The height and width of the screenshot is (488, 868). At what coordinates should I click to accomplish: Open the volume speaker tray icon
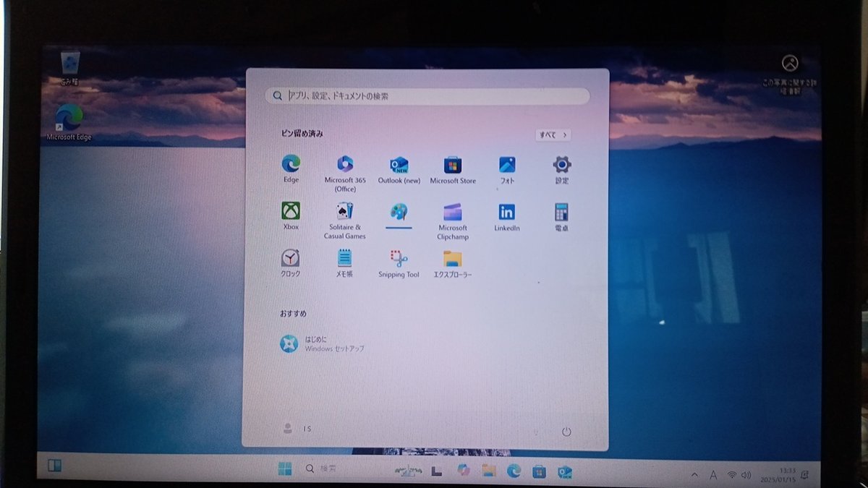pos(746,475)
